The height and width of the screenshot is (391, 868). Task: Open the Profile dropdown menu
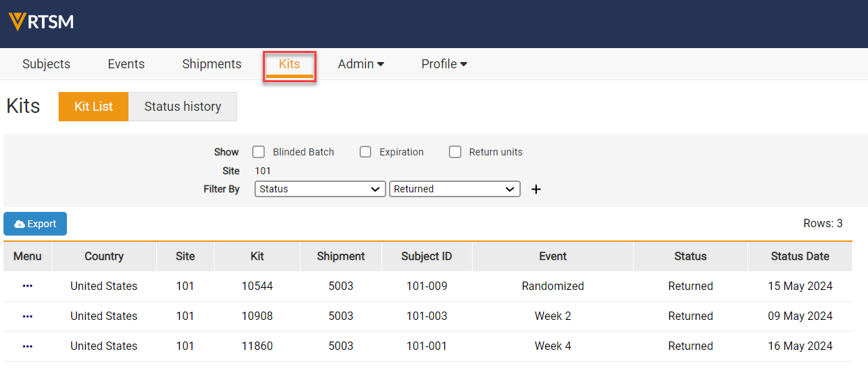pyautogui.click(x=443, y=64)
